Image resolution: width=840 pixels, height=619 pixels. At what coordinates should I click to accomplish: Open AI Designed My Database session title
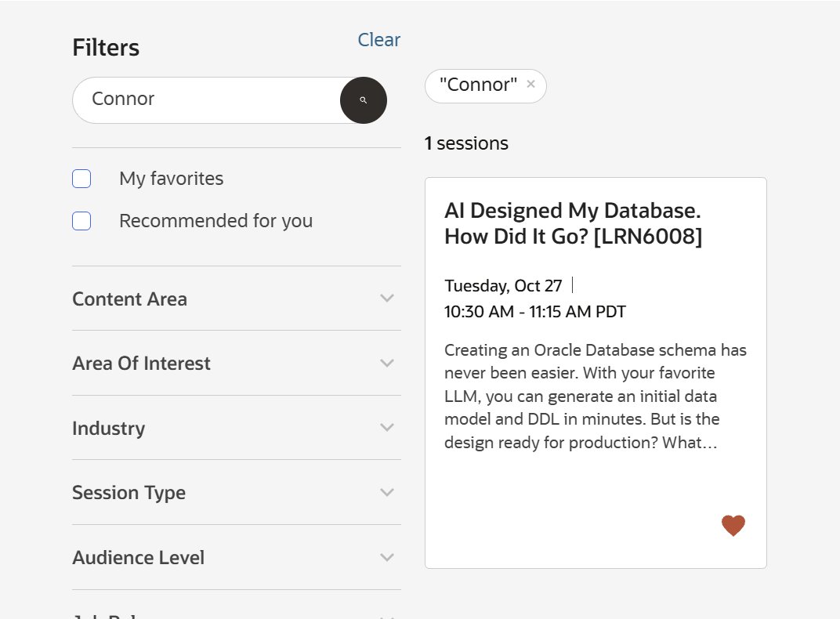coord(574,223)
